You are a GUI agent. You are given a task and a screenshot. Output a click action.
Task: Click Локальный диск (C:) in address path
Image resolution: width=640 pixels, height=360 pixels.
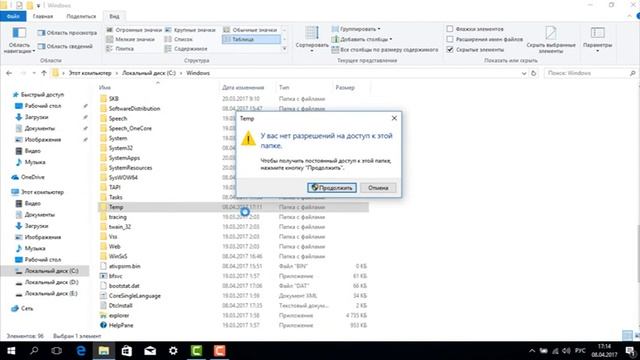(149, 73)
